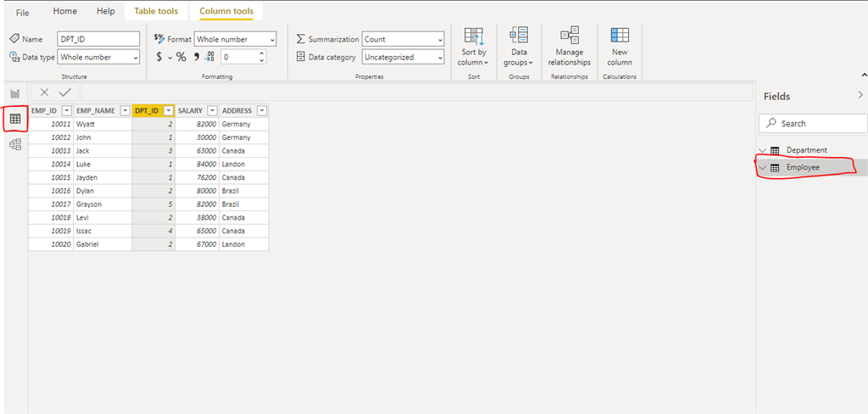Click the decimal places number box

point(239,57)
